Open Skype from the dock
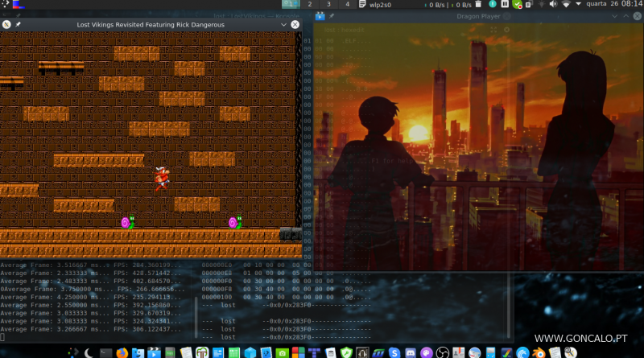The image size is (644, 358). 394,352
